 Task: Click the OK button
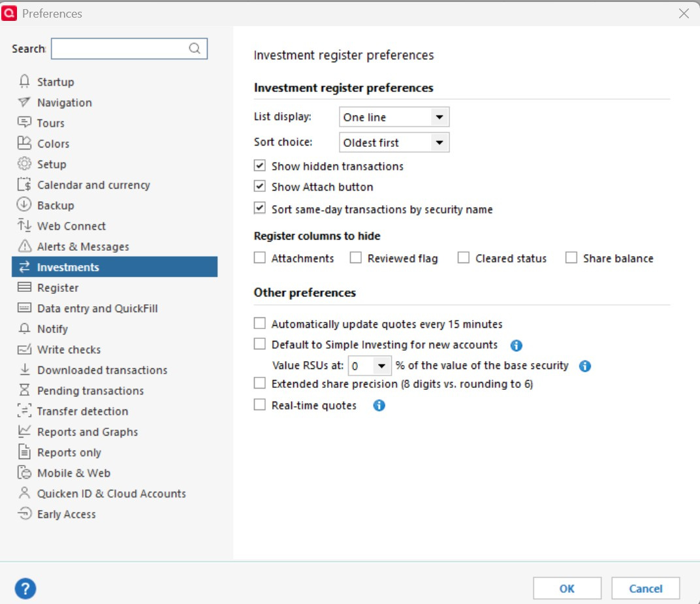click(567, 588)
